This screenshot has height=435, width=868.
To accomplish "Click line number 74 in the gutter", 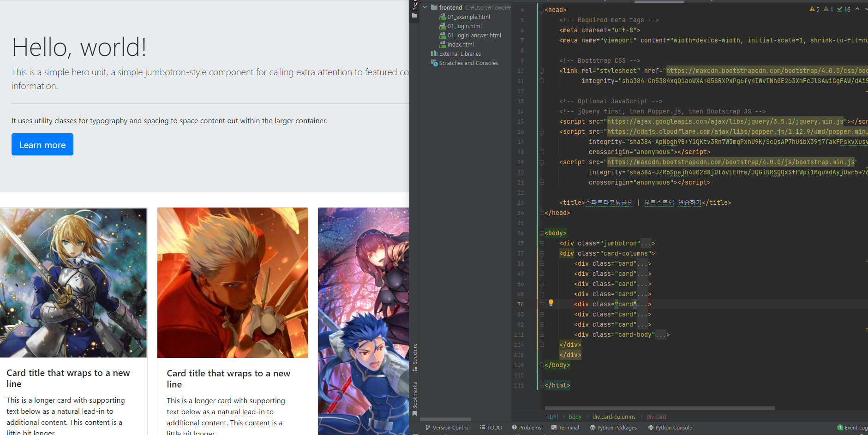I will tap(520, 304).
